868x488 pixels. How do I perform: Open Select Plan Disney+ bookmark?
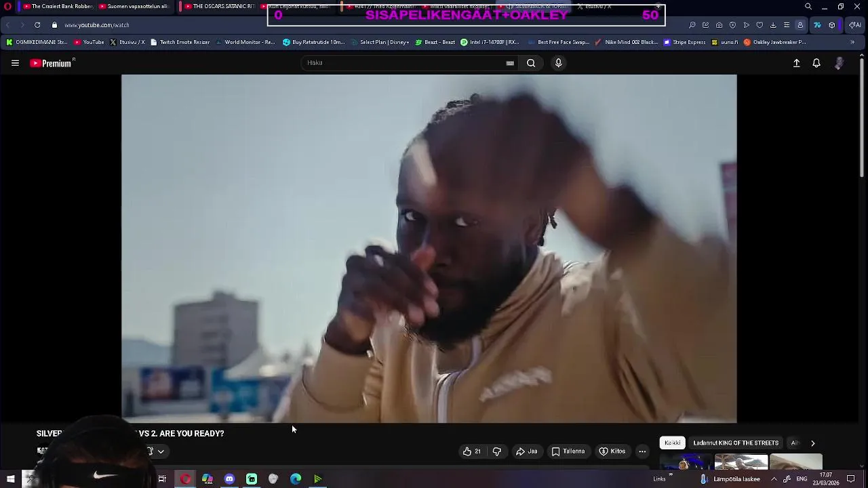380,42
